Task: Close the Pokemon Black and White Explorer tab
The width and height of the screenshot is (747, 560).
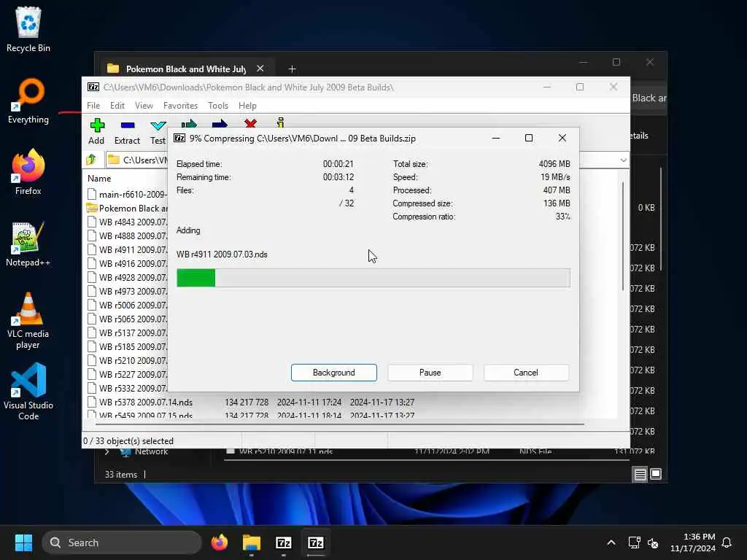Action: point(260,69)
